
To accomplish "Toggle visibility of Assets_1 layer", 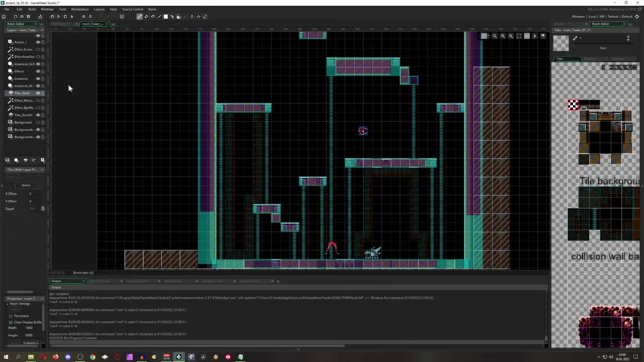I will [x=38, y=42].
